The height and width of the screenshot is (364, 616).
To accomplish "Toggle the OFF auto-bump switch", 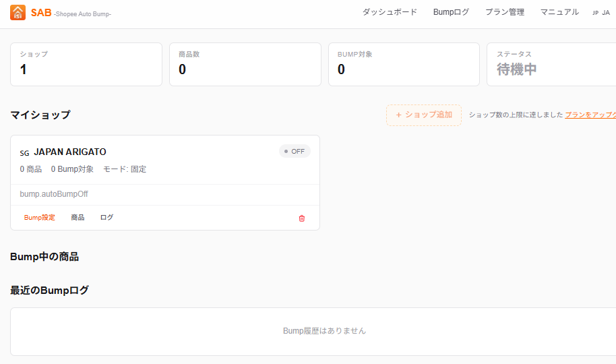I will pyautogui.click(x=295, y=152).
